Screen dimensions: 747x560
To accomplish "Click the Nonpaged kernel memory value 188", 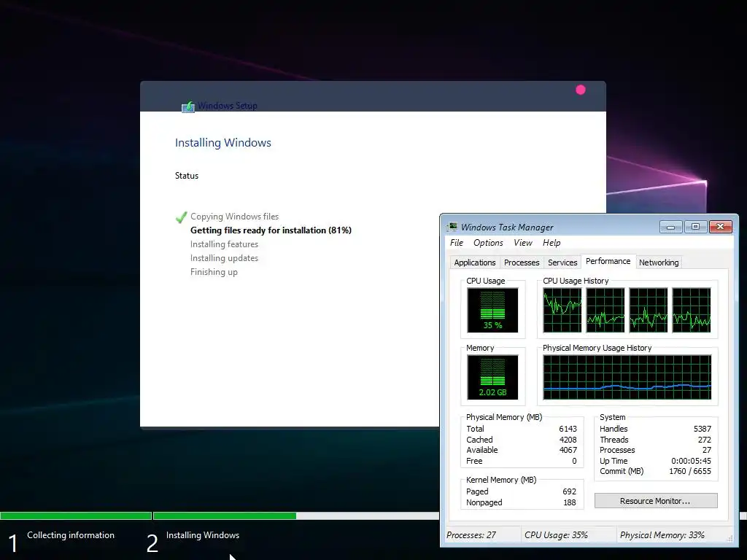I will pyautogui.click(x=570, y=503).
